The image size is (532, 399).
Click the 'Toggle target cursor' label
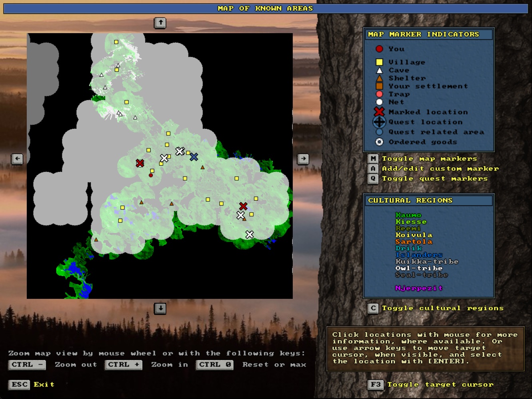click(x=440, y=385)
